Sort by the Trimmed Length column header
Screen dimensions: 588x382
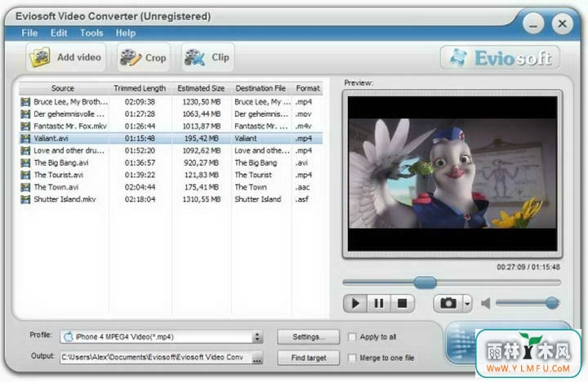[x=140, y=88]
